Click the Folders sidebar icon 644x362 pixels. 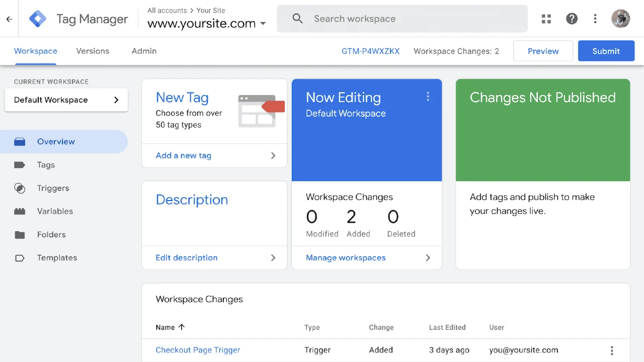[x=20, y=235]
